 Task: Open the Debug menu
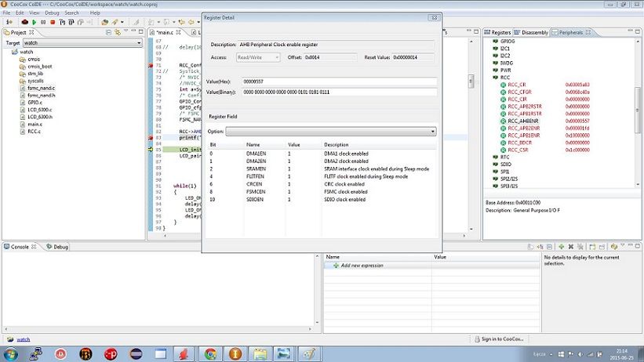[x=52, y=13]
